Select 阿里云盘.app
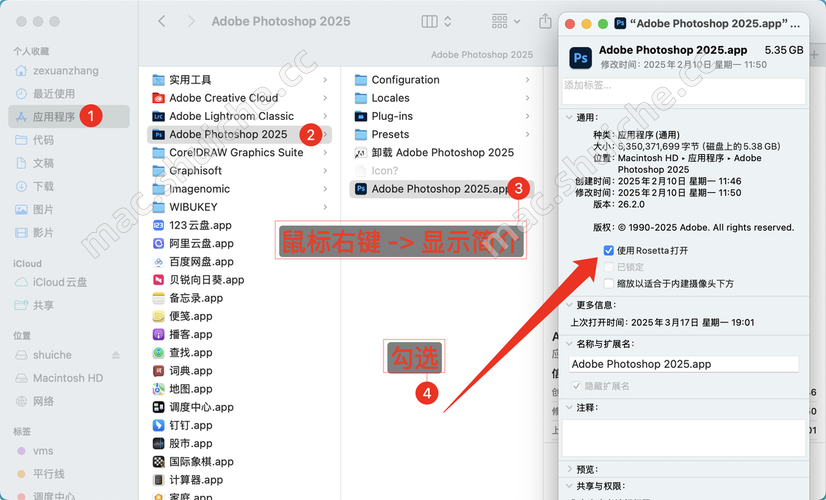Image resolution: width=826 pixels, height=500 pixels. [239, 243]
